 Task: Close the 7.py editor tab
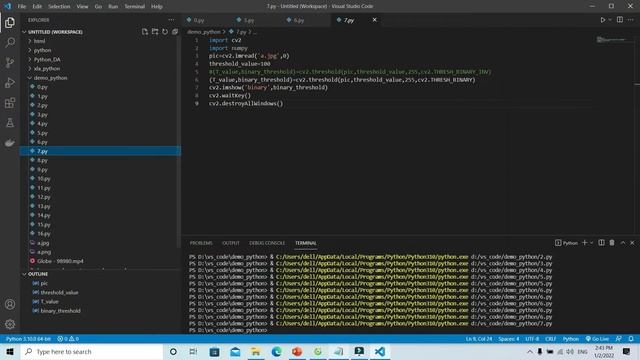pyautogui.click(x=374, y=20)
